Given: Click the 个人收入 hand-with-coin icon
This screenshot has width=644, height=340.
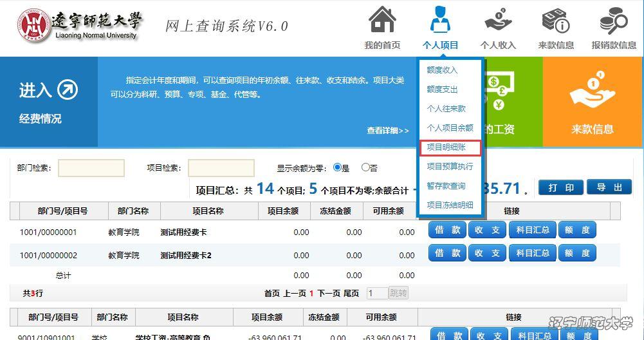Looking at the screenshot, I should click(x=498, y=21).
